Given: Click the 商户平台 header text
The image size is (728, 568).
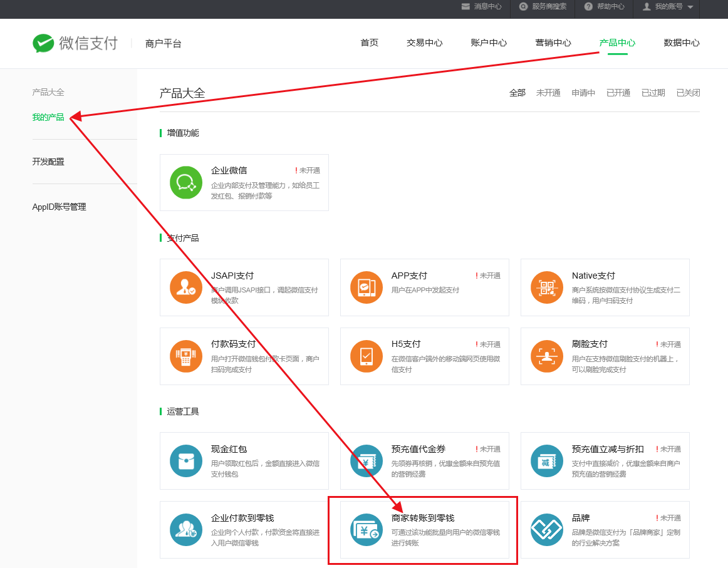Looking at the screenshot, I should (x=163, y=44).
